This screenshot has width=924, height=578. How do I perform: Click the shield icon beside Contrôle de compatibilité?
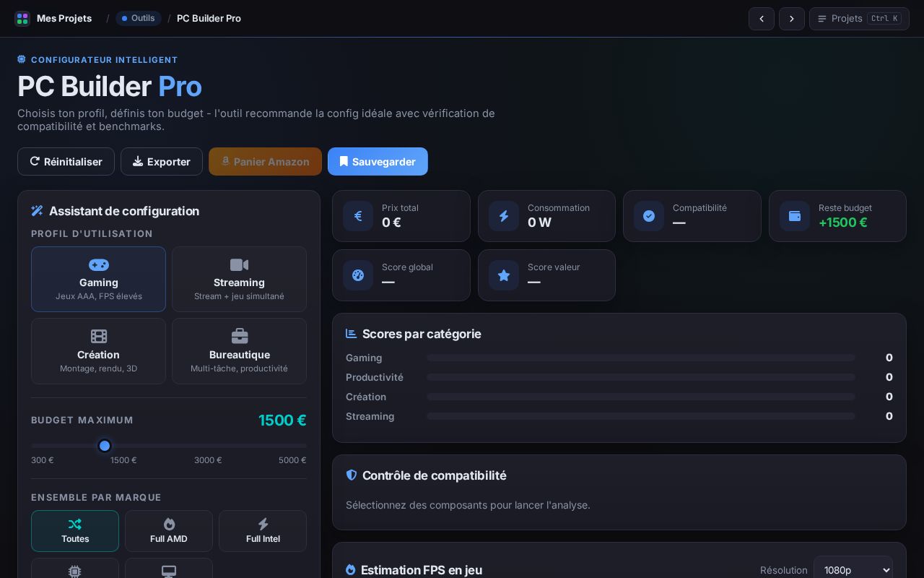click(x=352, y=475)
